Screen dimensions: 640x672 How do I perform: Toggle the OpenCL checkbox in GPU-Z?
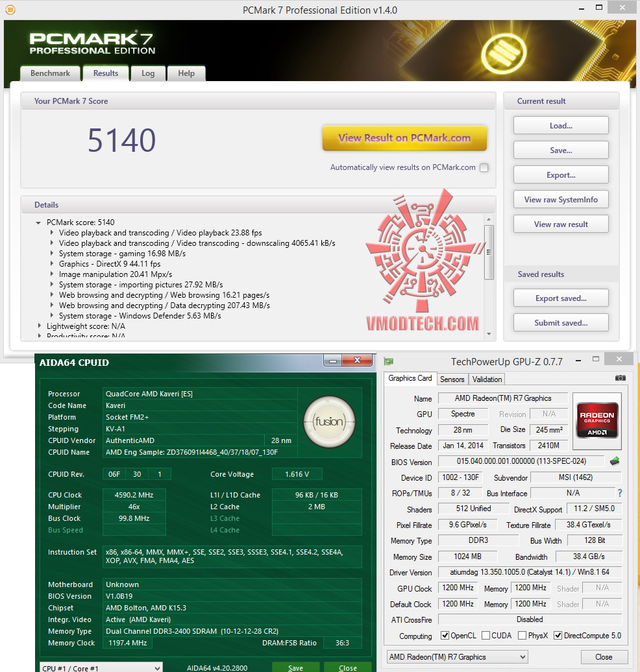tap(445, 635)
